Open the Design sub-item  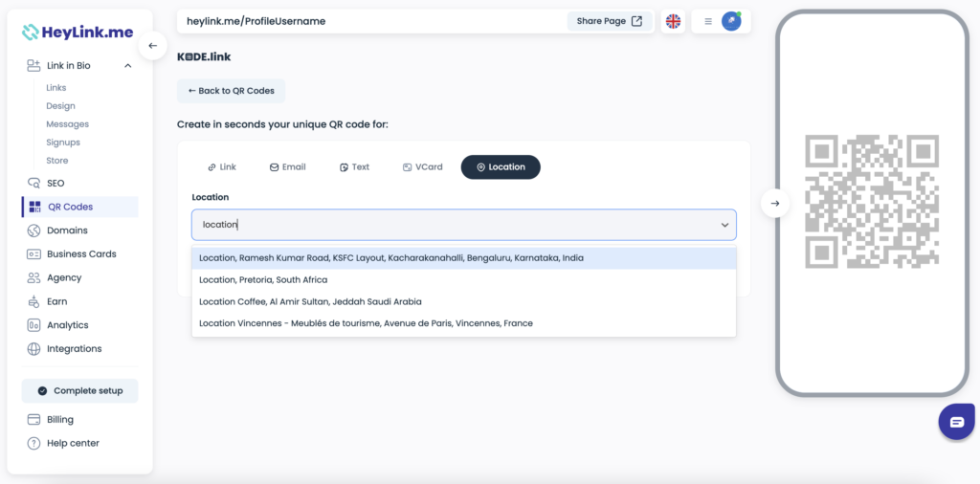coord(60,106)
